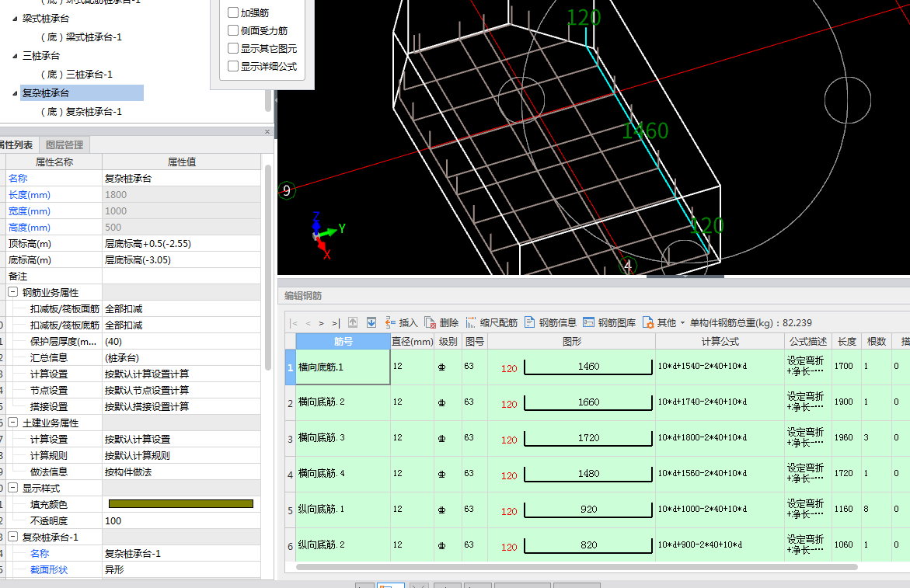The height and width of the screenshot is (588, 910).
Task: Collapse the 梁式桩承台 tree node
Action: pyautogui.click(x=15, y=19)
